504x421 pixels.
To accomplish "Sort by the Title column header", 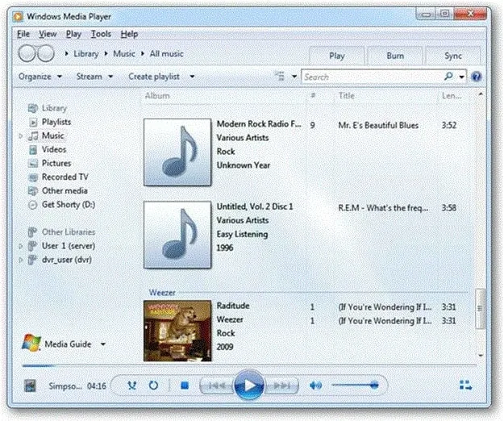I will coord(347,96).
